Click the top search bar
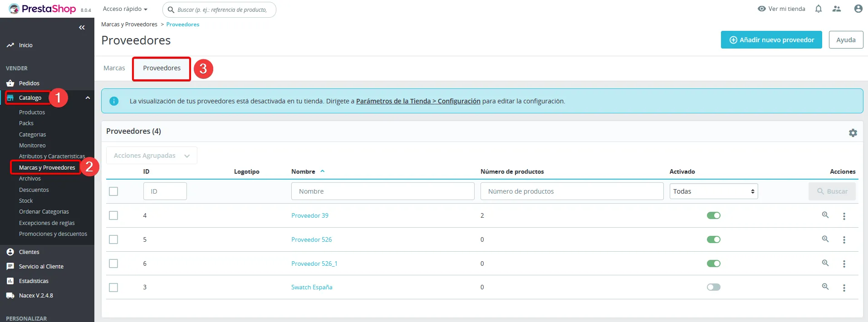This screenshot has width=868, height=322. point(219,10)
